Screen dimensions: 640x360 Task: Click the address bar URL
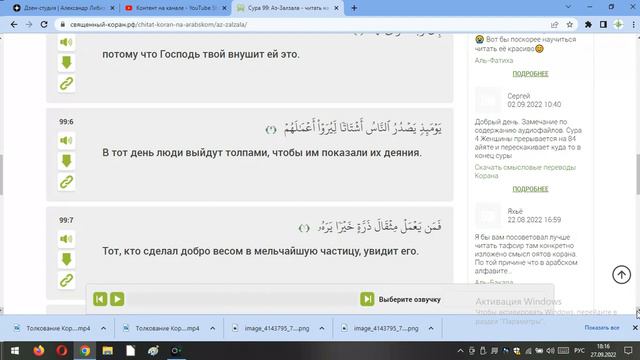pos(158,24)
